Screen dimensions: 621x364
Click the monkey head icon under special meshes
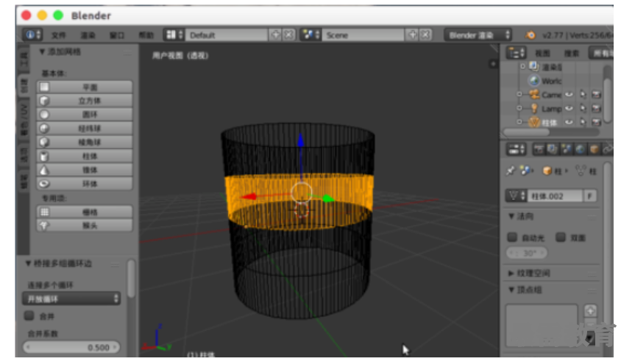[45, 226]
